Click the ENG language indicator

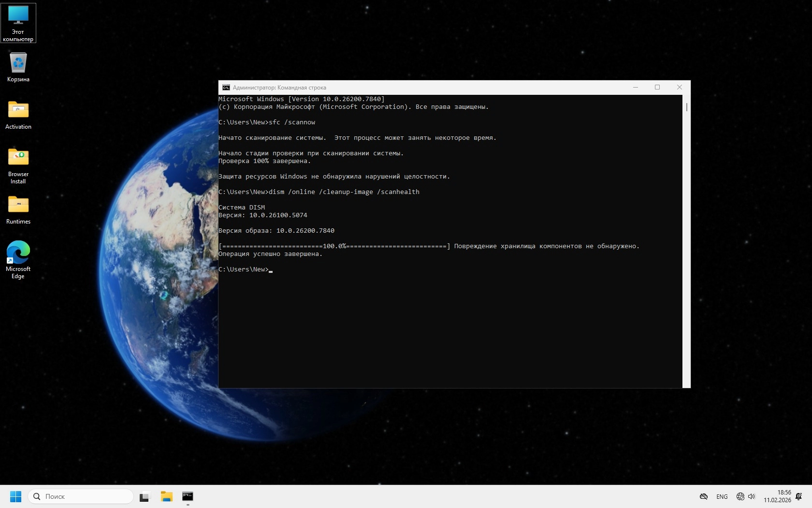(722, 497)
